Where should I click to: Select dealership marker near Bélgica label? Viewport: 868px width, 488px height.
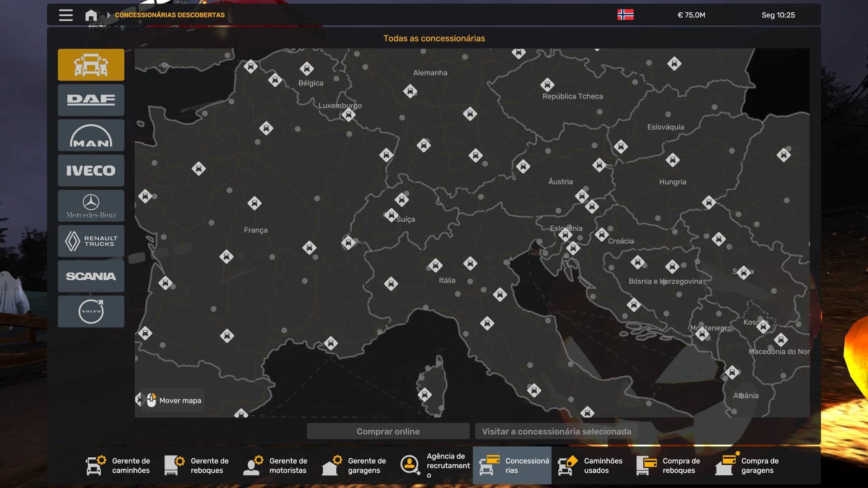pyautogui.click(x=307, y=69)
